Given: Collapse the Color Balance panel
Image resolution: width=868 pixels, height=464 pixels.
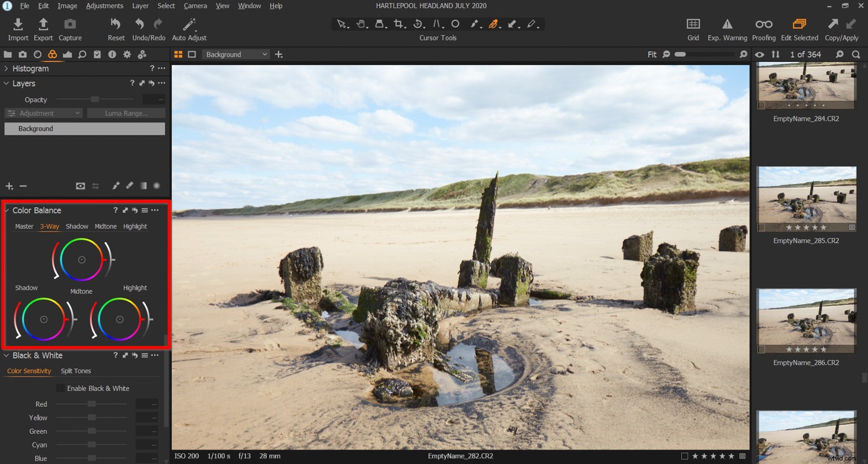Looking at the screenshot, I should click(x=6, y=210).
